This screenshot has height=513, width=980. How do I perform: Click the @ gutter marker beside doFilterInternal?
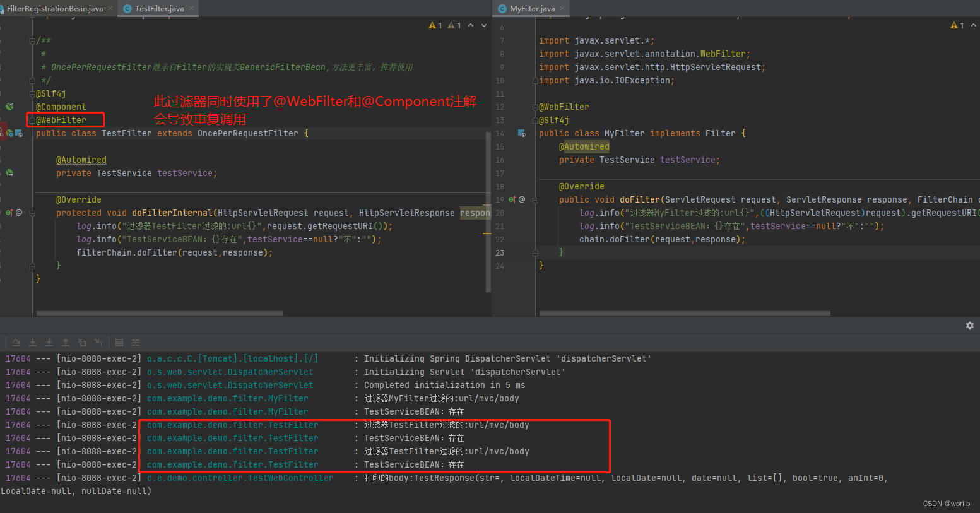pyautogui.click(x=19, y=213)
